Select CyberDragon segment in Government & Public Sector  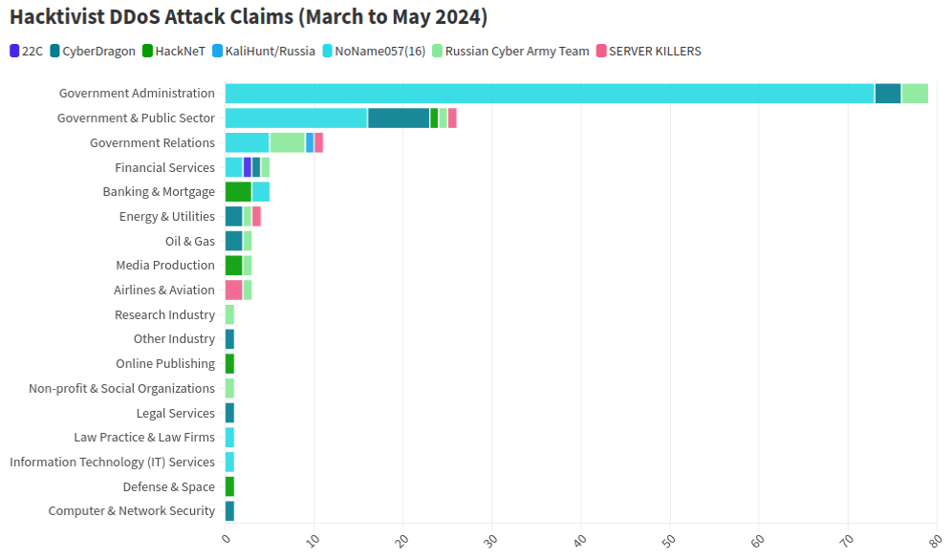[x=399, y=118]
